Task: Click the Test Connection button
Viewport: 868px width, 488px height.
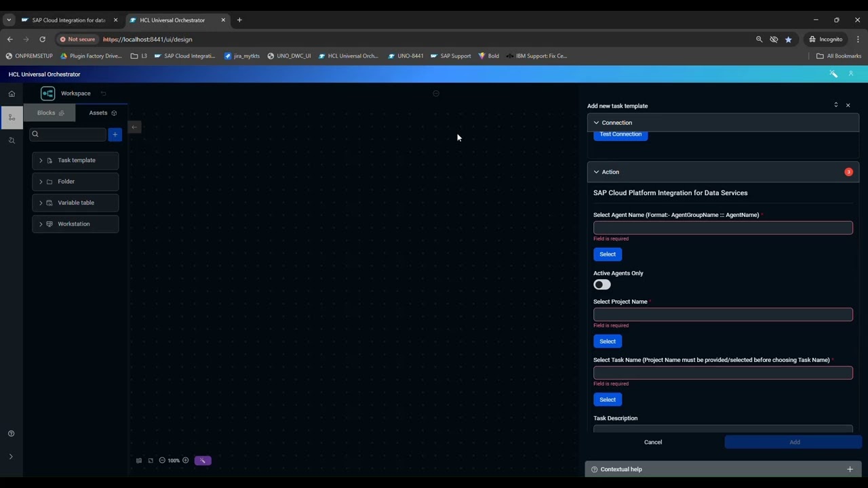Action: 620,134
